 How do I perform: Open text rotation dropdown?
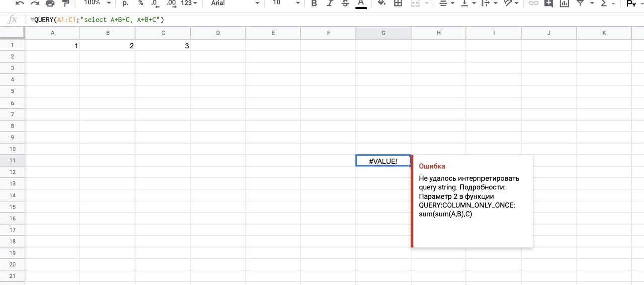pyautogui.click(x=511, y=3)
